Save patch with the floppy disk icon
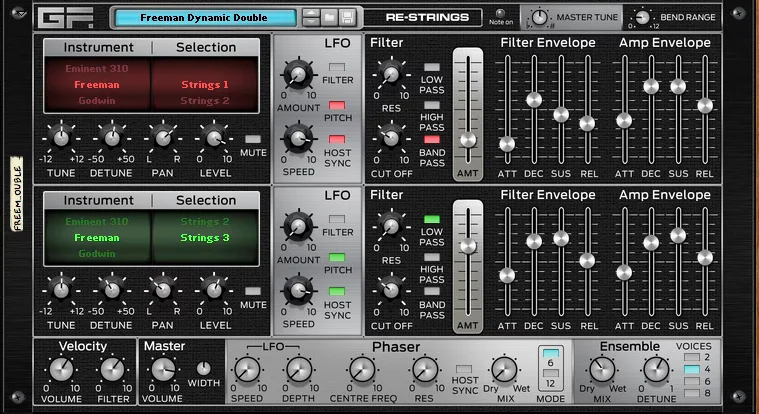Screen dimensions: 759x414 [x=347, y=18]
